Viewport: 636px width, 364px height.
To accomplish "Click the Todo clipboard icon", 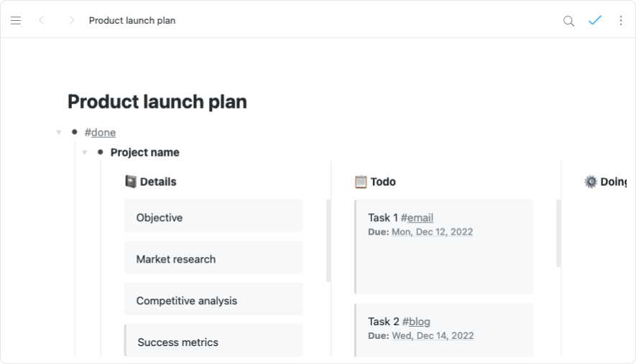I will (x=361, y=182).
